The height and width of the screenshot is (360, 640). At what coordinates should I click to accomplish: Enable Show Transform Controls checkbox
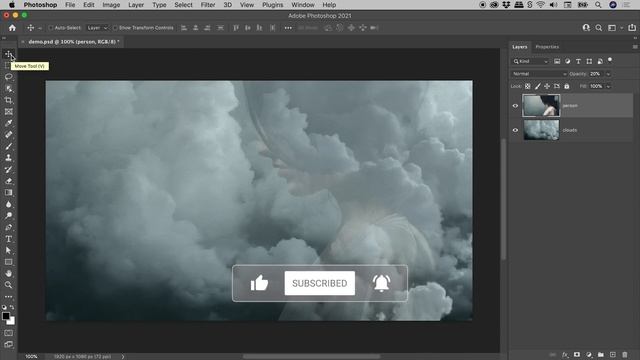pyautogui.click(x=115, y=28)
